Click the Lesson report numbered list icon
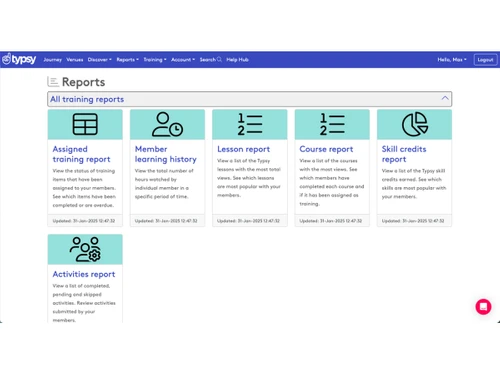Screen dimensions: 500x375 pos(250,124)
